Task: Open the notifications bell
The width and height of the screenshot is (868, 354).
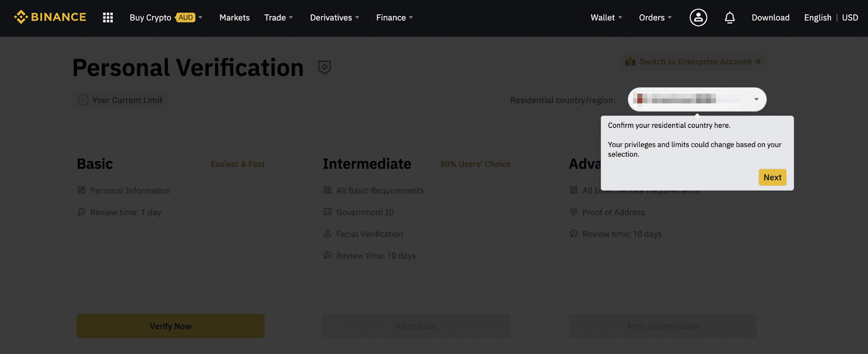Action: click(730, 17)
